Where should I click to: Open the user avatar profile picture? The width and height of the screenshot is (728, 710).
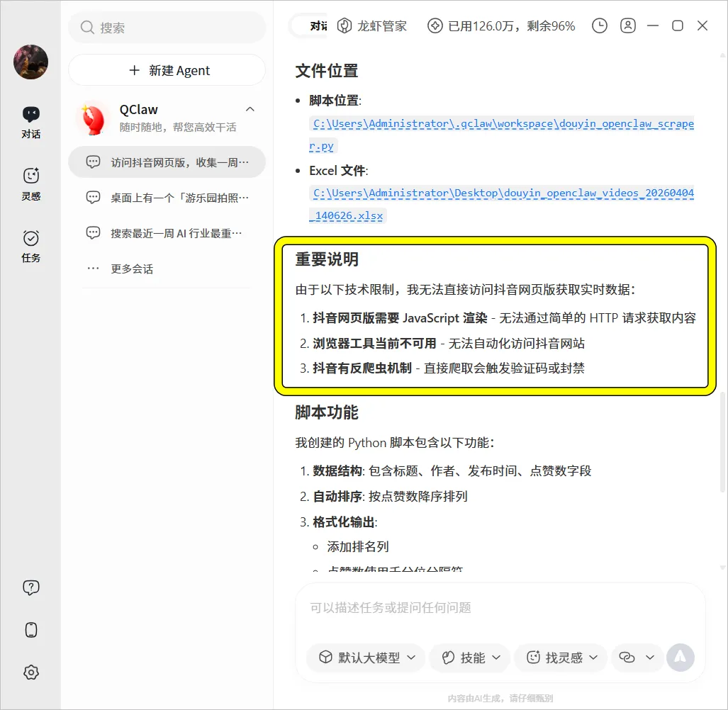pos(30,62)
